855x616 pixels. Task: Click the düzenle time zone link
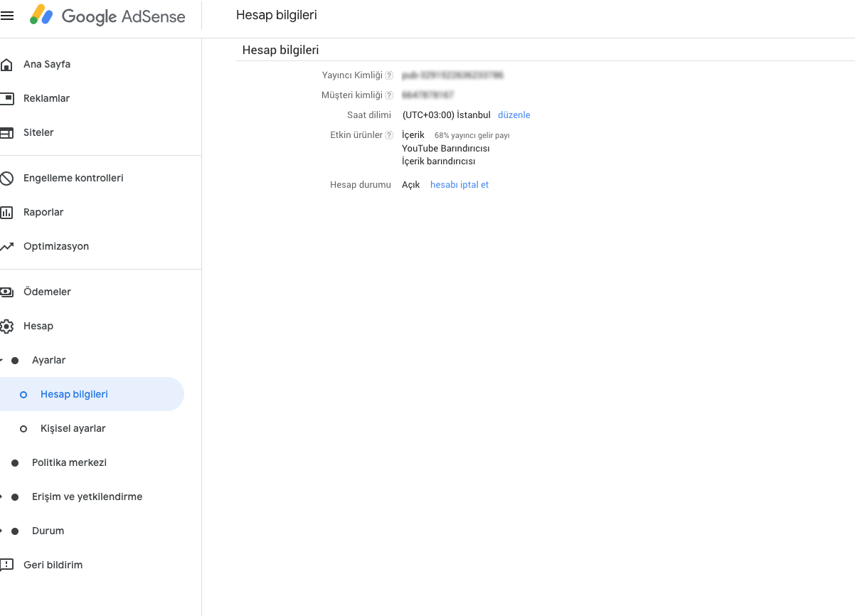point(514,115)
